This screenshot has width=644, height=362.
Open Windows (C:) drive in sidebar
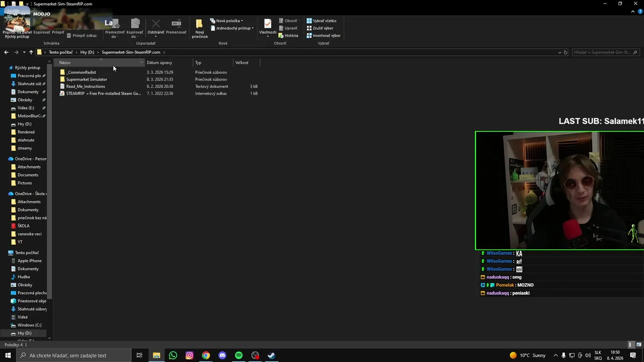tap(29, 325)
